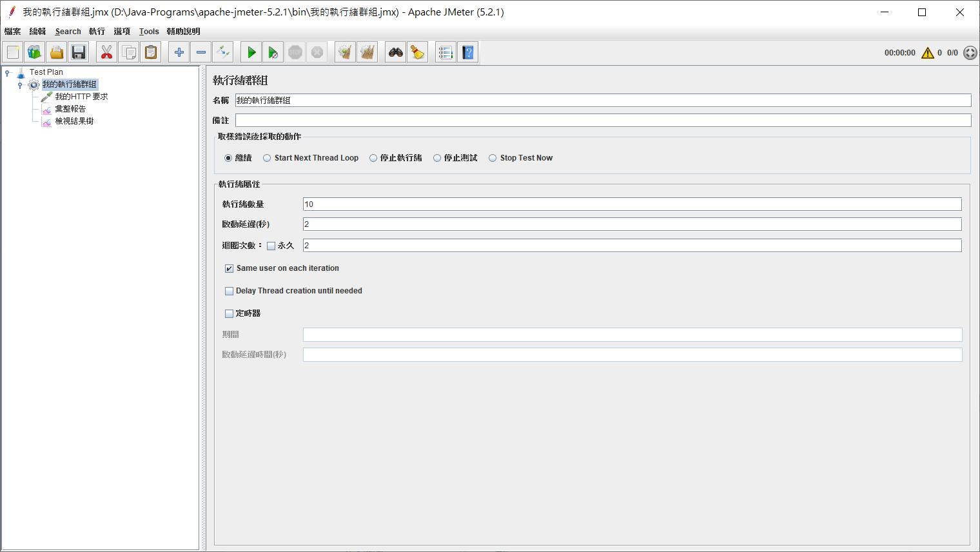980x552 pixels.
Task: Start test with no pauses
Action: coord(273,52)
